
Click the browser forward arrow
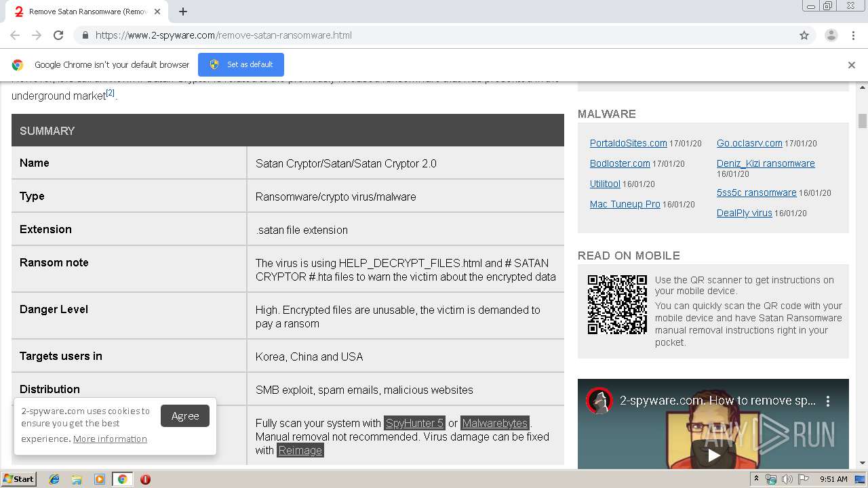pos(37,35)
